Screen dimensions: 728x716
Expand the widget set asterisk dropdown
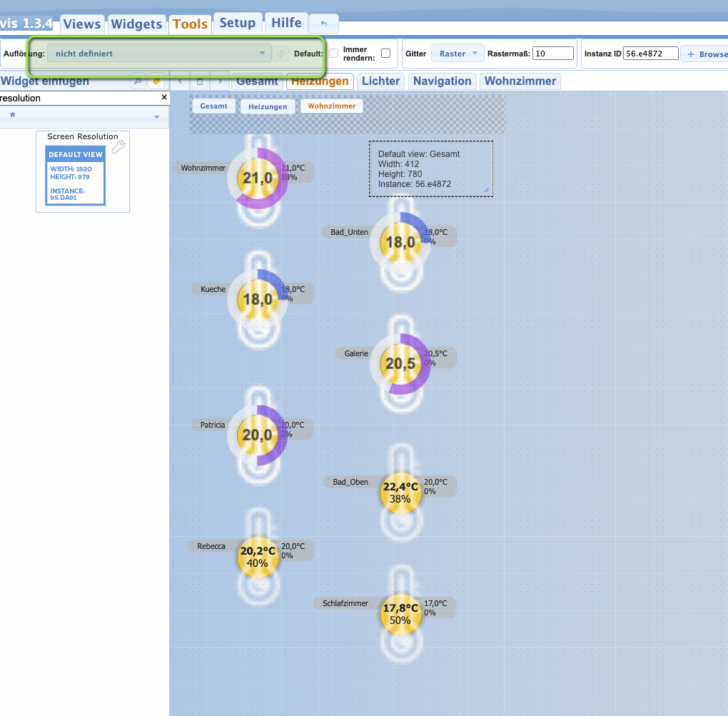84,116
